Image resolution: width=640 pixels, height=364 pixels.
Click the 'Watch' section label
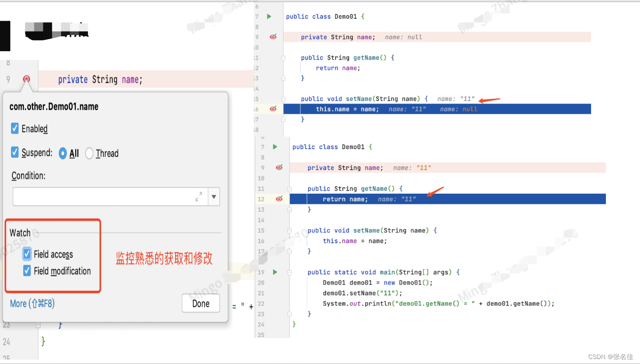(20, 233)
